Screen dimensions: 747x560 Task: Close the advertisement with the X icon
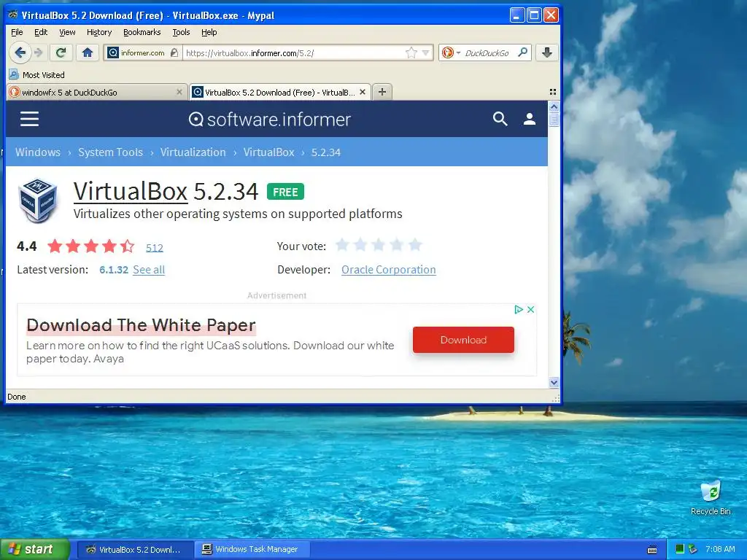click(531, 309)
